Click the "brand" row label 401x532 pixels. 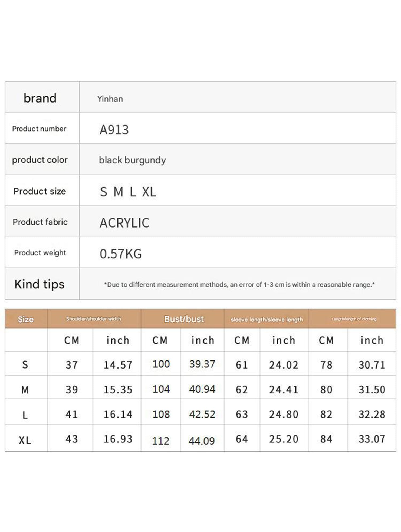coord(40,98)
